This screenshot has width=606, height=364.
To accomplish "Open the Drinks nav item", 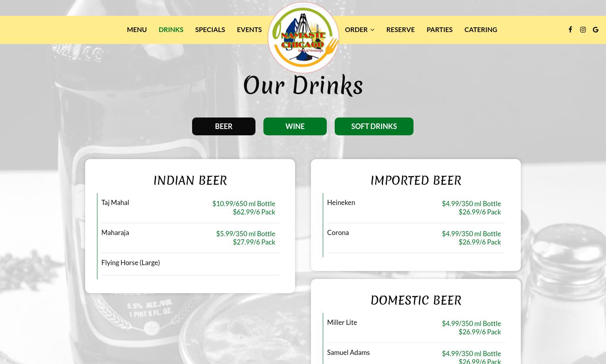I will tap(171, 30).
